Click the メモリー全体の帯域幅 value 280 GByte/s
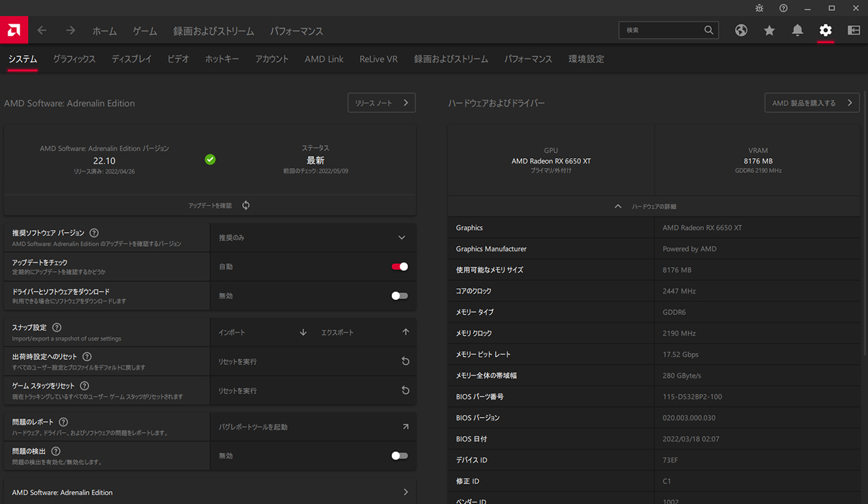 (x=682, y=375)
